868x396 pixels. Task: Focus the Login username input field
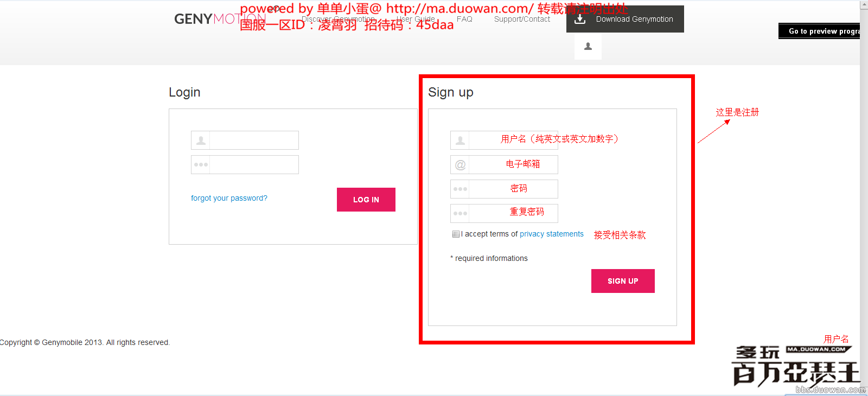coord(253,140)
